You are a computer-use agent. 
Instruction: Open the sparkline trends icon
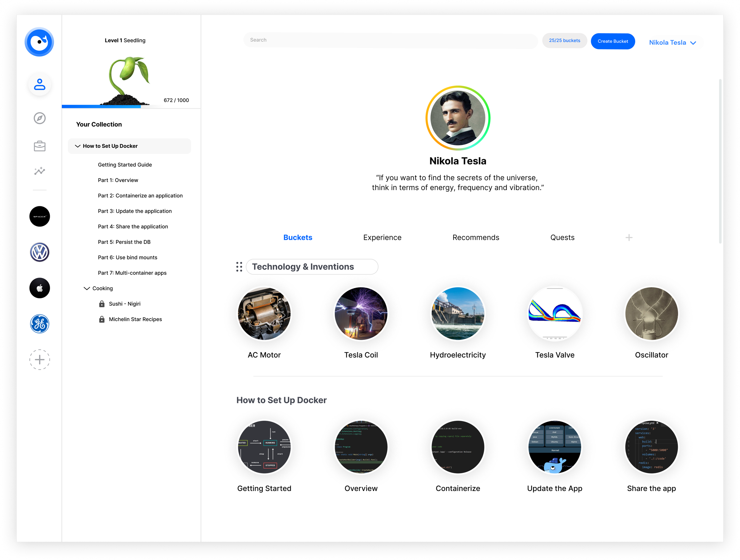(x=39, y=171)
